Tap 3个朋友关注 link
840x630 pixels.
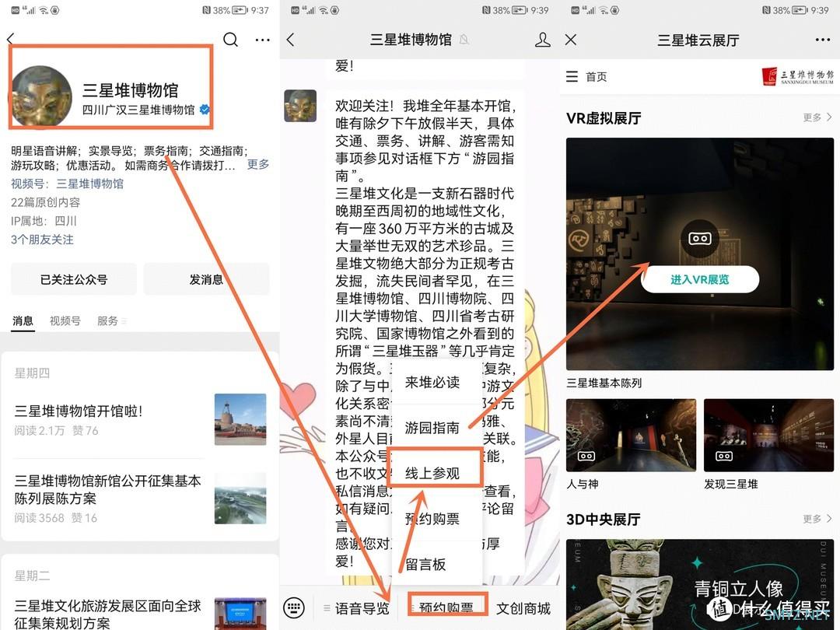[42, 240]
